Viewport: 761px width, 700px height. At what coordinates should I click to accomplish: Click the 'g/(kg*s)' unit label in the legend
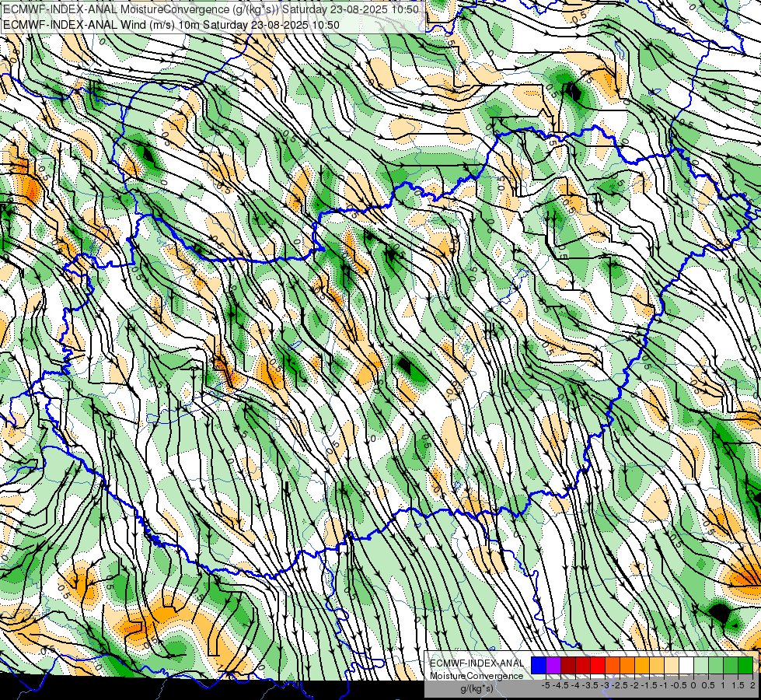tap(476, 688)
